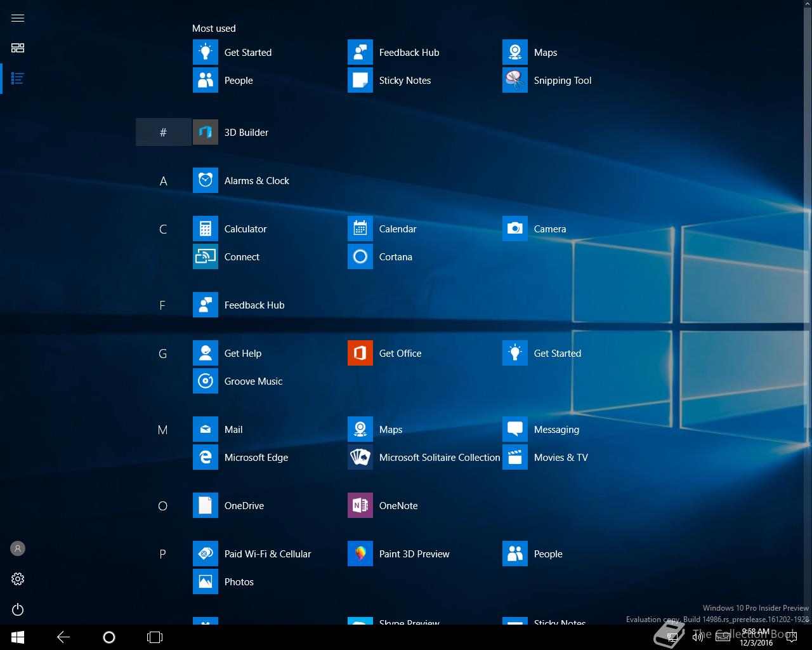Click the taskbar Back arrow
812x650 pixels.
point(63,637)
